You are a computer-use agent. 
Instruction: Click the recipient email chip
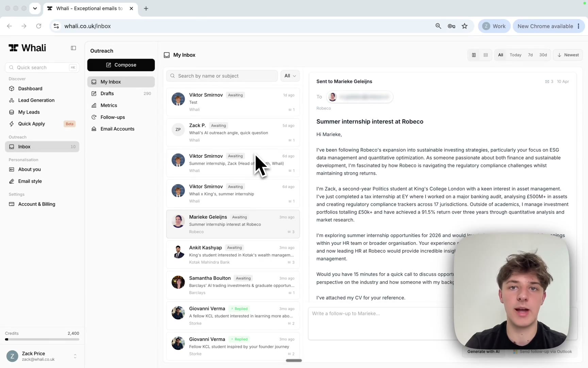tap(360, 97)
